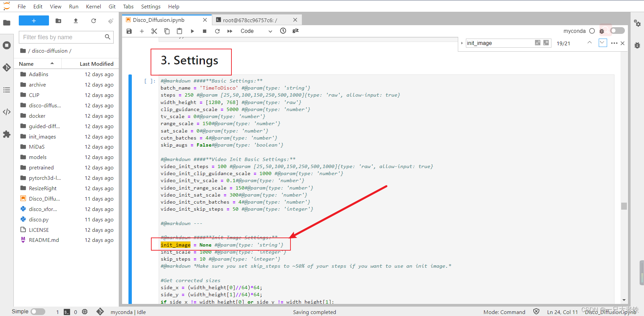Open the Settings menu
The height and width of the screenshot is (316, 644).
click(x=151, y=6)
